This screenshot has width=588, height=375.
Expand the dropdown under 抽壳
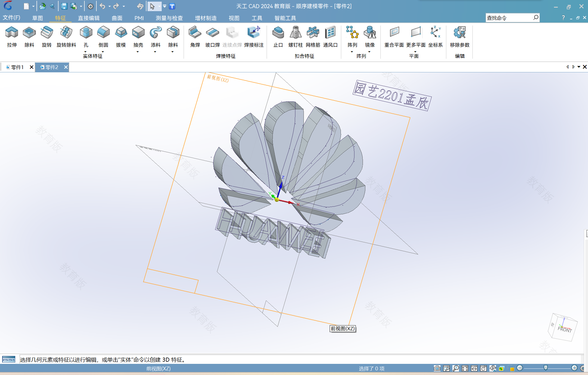[x=138, y=52]
